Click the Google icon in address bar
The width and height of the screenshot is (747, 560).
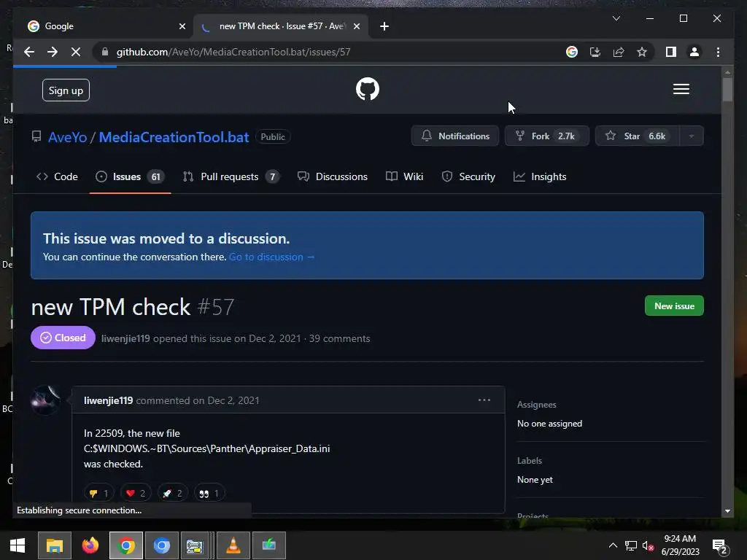[x=572, y=52]
